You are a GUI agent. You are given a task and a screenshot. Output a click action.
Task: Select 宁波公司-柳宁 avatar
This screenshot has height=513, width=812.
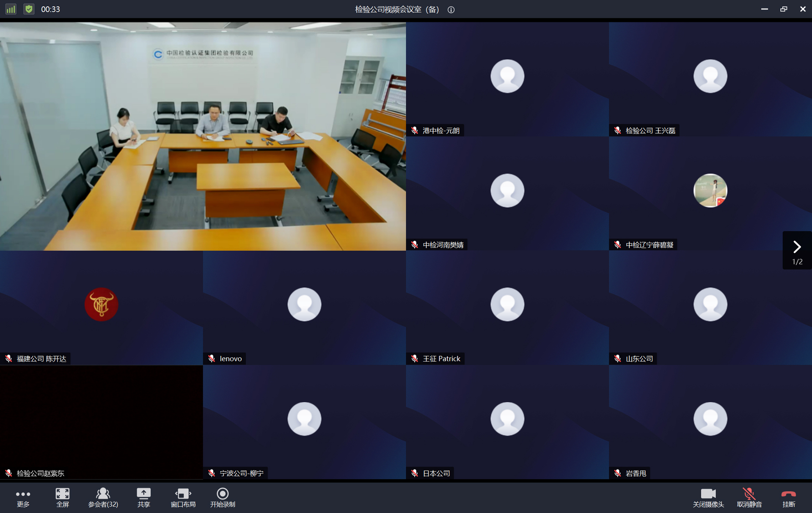304,419
